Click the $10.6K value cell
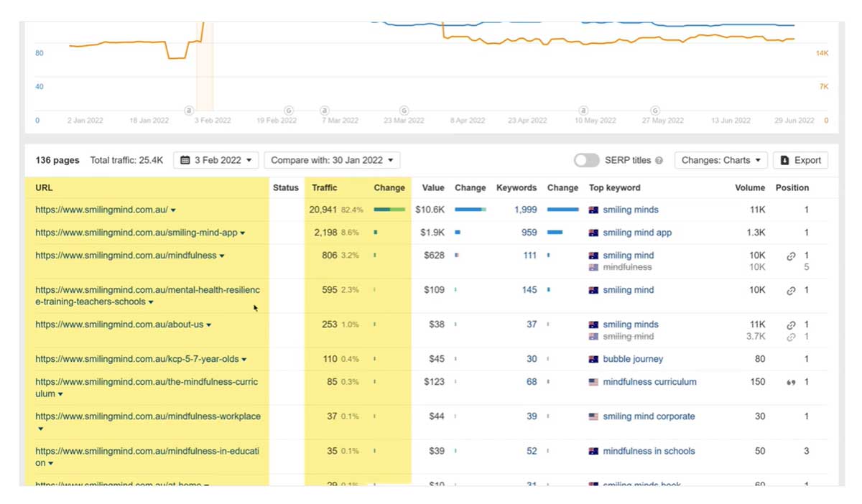 click(430, 210)
